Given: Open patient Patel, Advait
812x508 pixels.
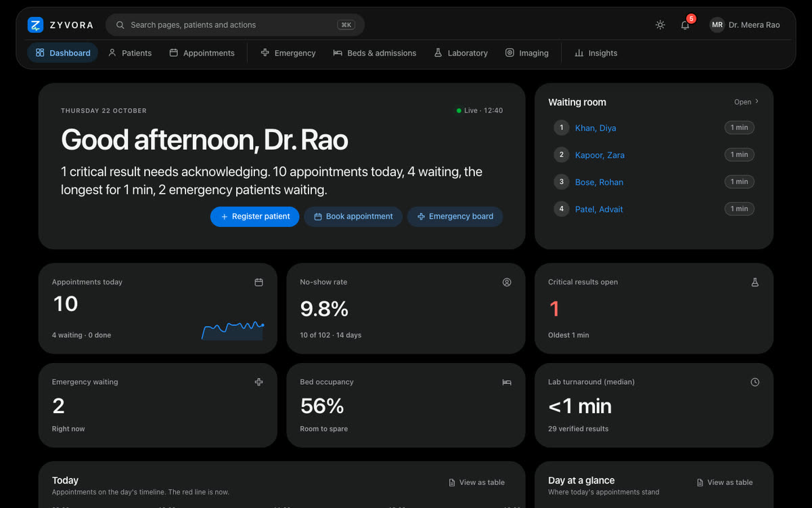Looking at the screenshot, I should pyautogui.click(x=599, y=209).
